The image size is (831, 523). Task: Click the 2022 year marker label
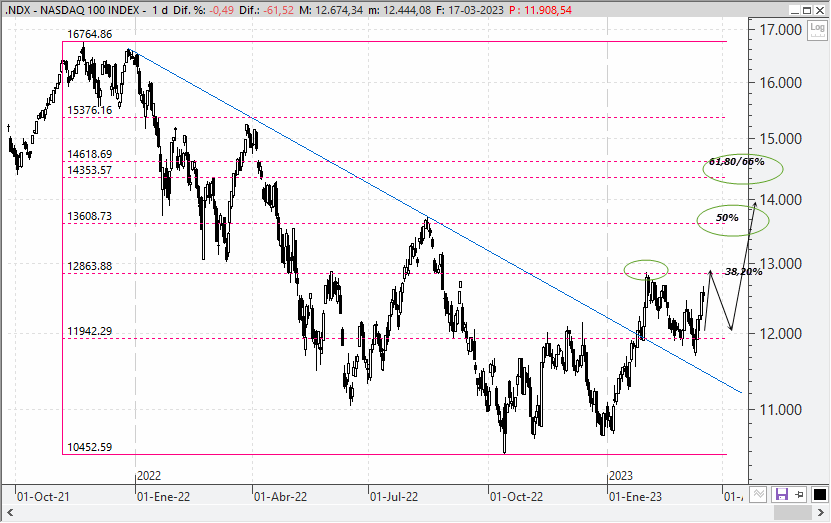coord(149,476)
